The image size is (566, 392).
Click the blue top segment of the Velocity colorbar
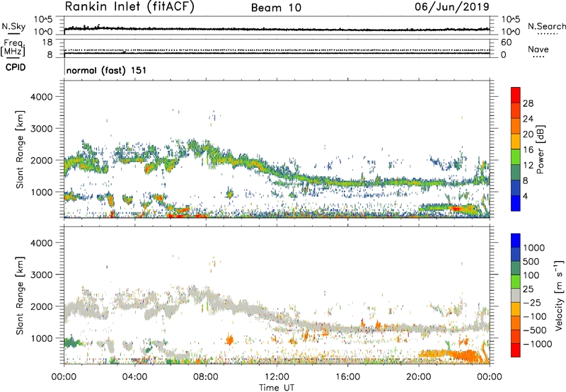tap(516, 241)
